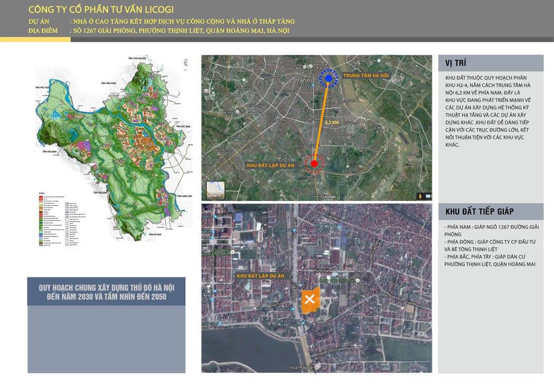Click the '6,2 KM' distance label
Image resolution: width=554 pixels, height=392 pixels.
coord(332,122)
